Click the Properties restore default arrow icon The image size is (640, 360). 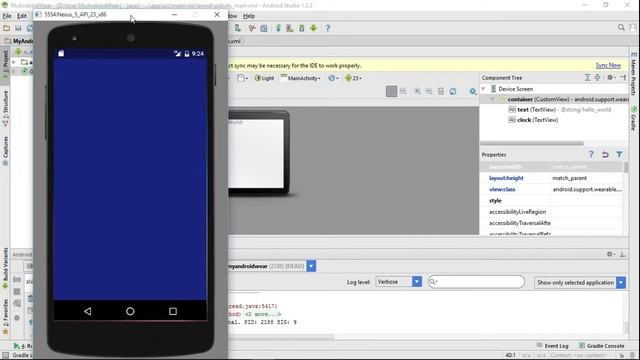coord(605,154)
